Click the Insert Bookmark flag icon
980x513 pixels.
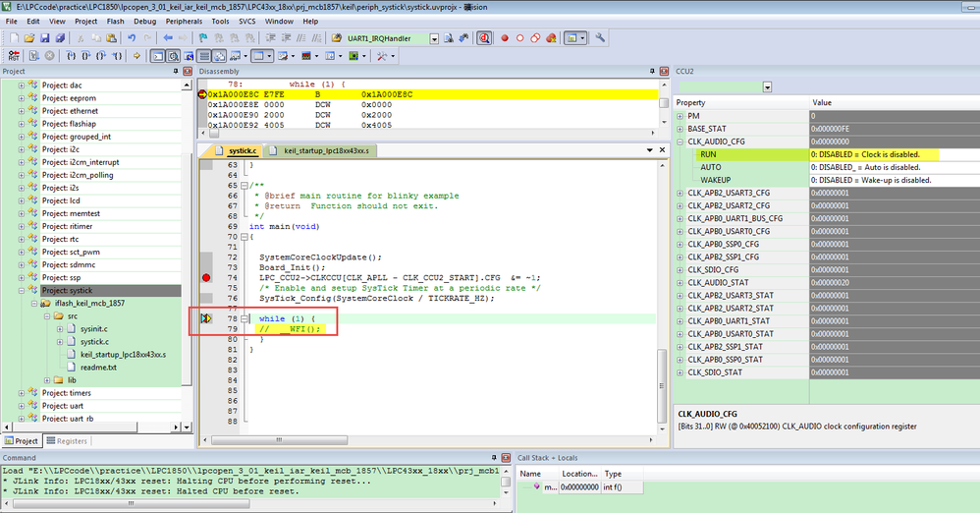click(203, 38)
